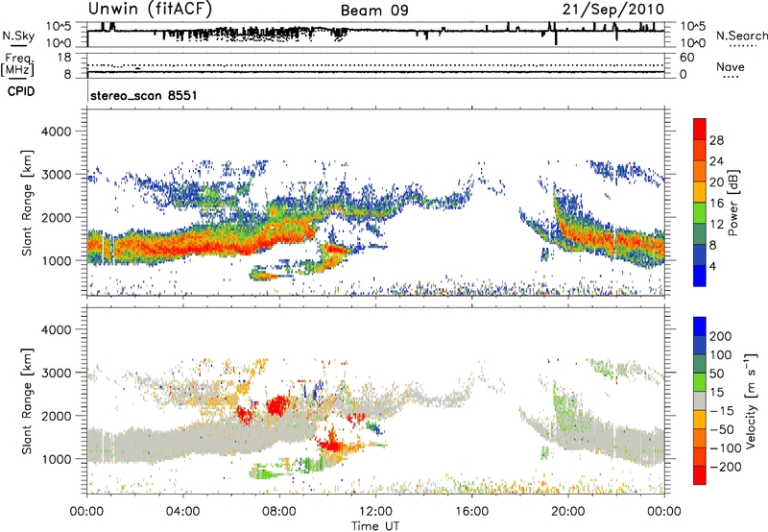Click the "N.Sky" legend label
Screen dimensions: 768x532
point(18,36)
